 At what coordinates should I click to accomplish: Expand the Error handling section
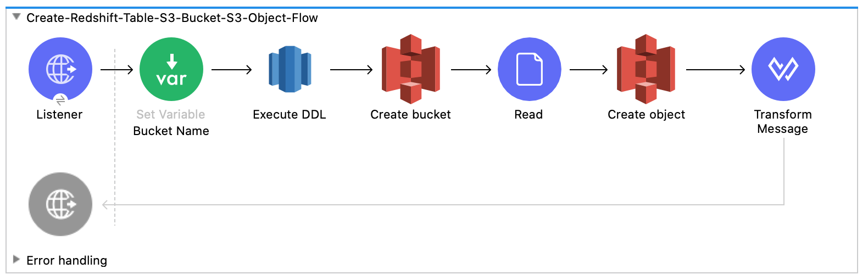coord(16,259)
